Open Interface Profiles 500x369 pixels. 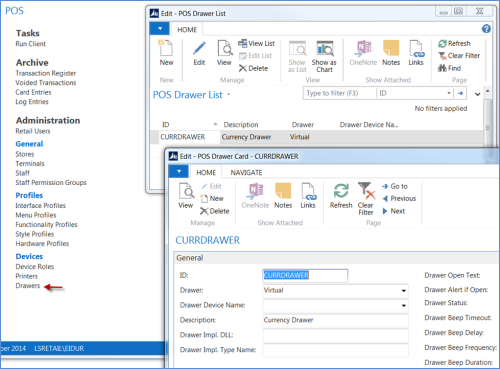41,205
